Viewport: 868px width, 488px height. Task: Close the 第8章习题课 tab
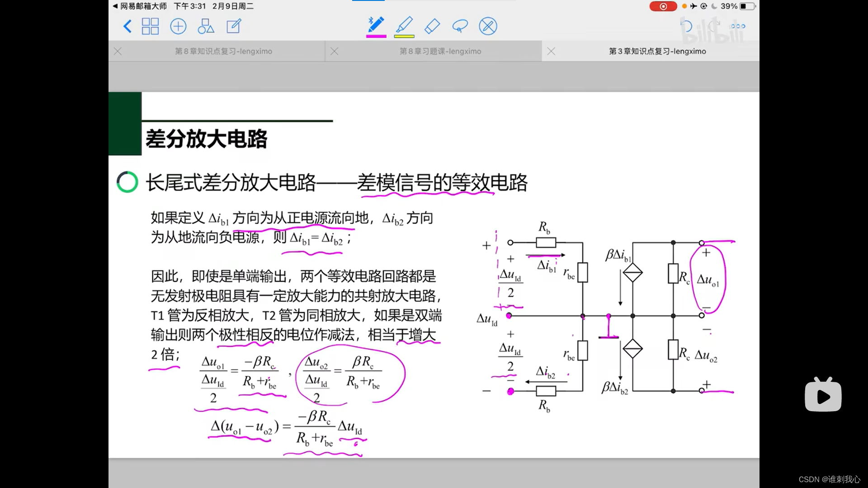tap(335, 52)
